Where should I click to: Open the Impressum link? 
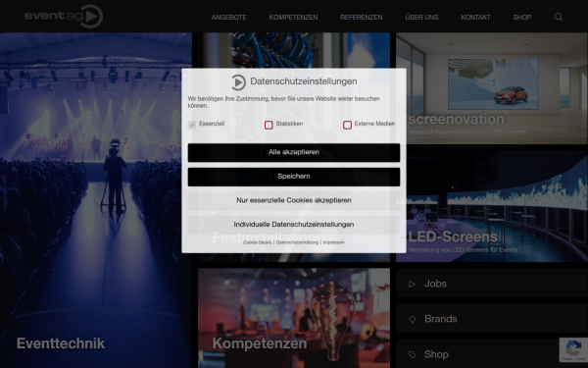[334, 242]
